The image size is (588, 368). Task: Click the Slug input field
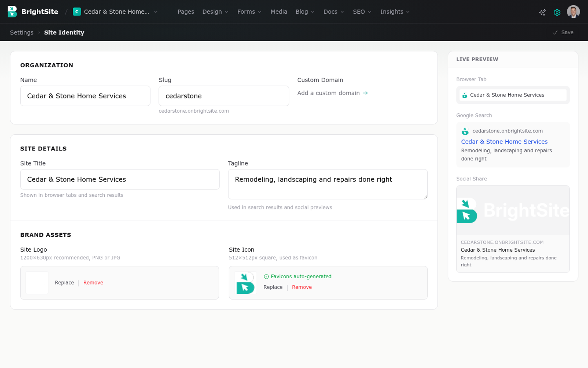[224, 96]
